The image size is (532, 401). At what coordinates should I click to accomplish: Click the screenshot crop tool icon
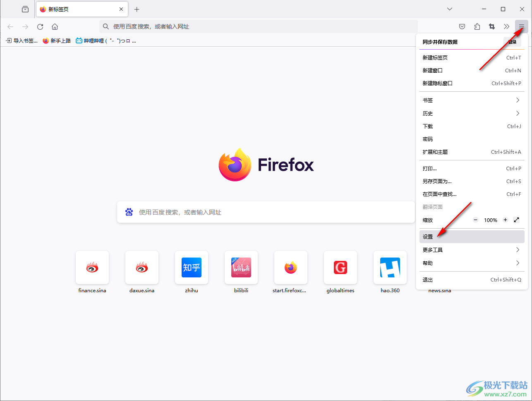tap(492, 26)
